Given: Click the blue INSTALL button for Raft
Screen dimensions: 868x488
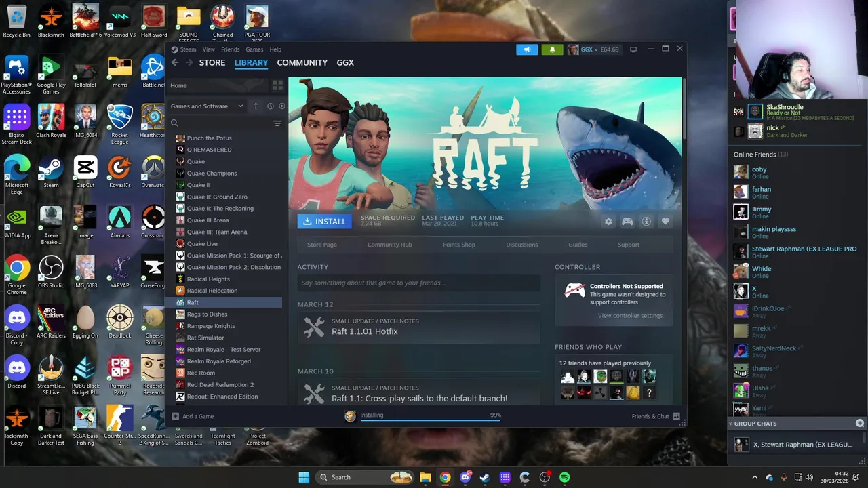Looking at the screenshot, I should click(325, 222).
